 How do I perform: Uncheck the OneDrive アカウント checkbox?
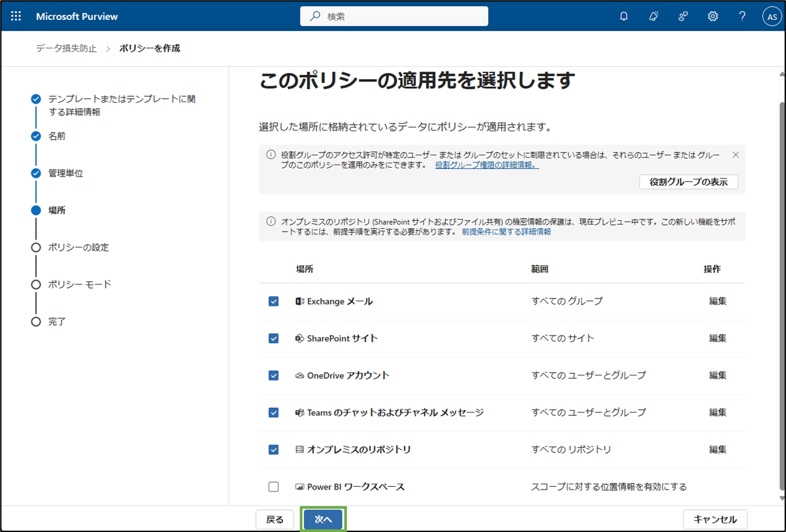click(273, 375)
